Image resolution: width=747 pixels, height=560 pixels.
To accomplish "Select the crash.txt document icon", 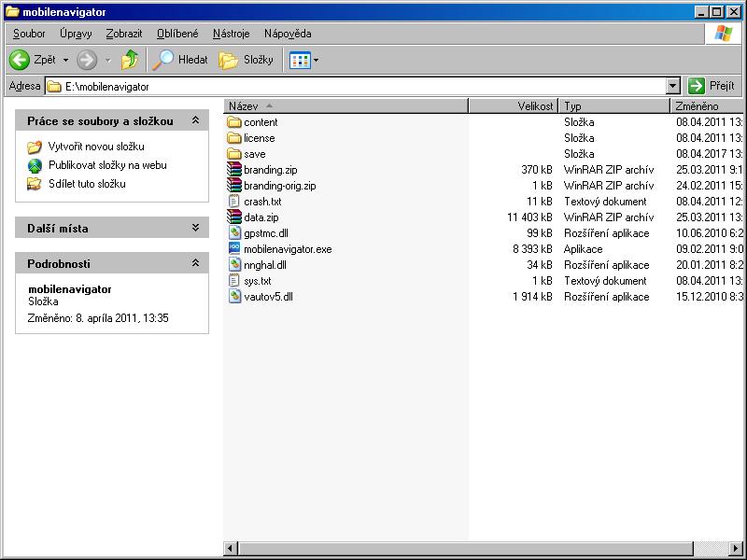I will [x=234, y=202].
